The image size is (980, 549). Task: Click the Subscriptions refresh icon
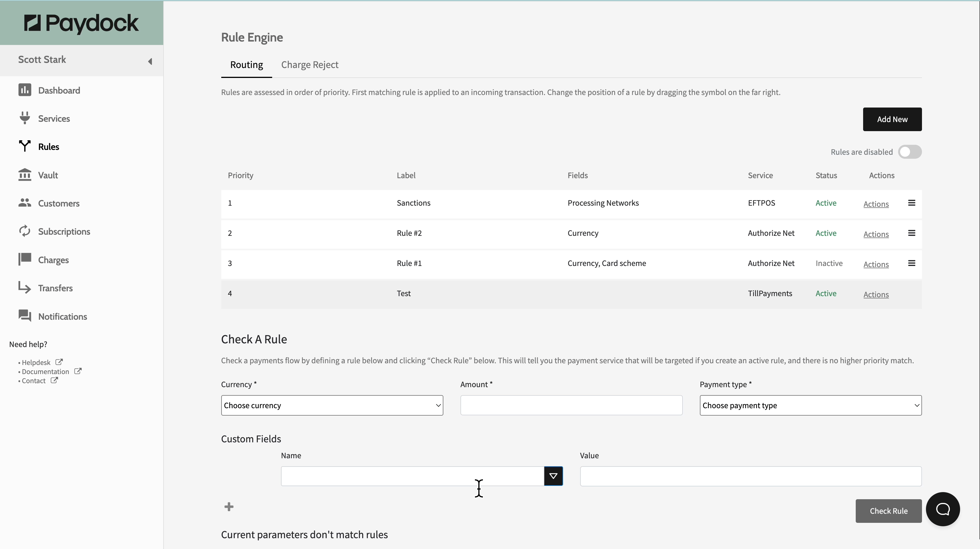[x=25, y=231]
